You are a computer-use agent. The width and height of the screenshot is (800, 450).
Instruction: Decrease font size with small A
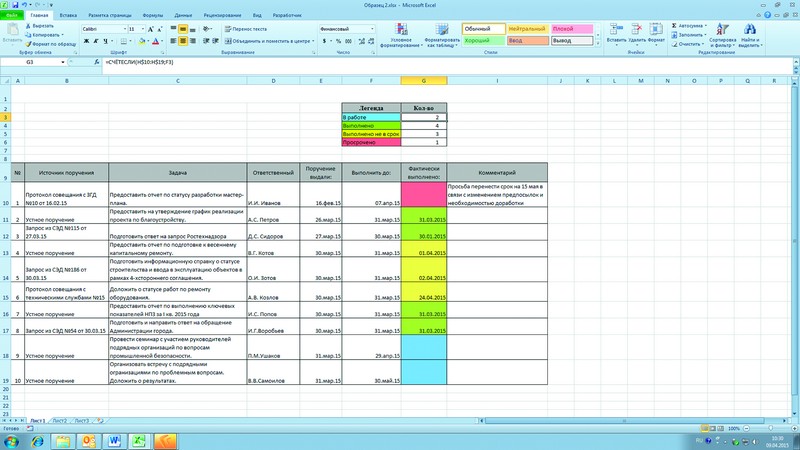(159, 29)
